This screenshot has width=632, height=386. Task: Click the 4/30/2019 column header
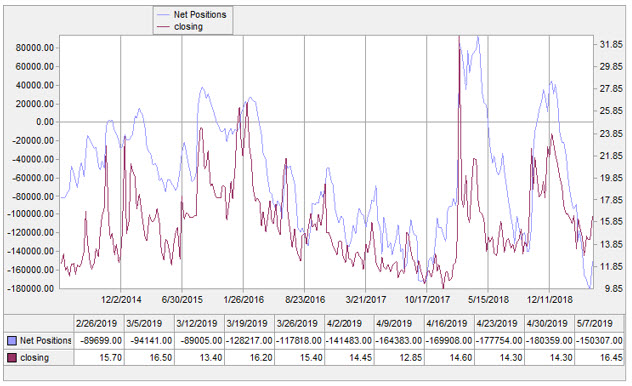[549, 324]
